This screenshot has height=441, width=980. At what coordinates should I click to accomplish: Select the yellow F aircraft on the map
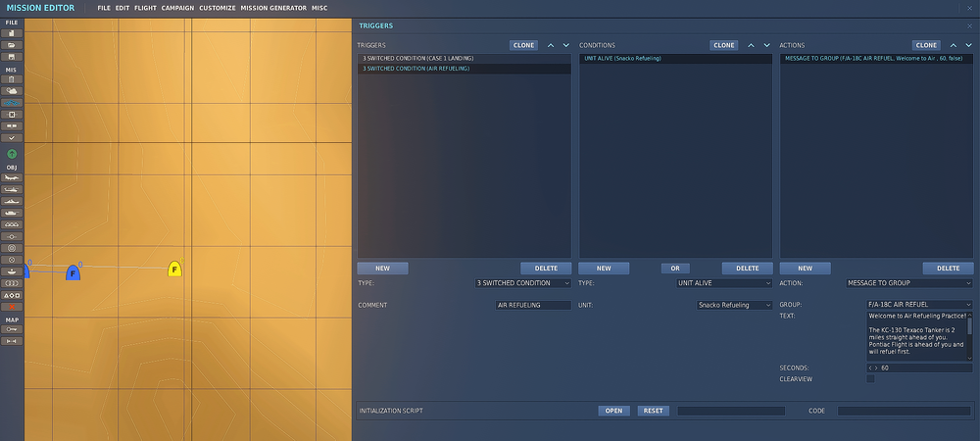coord(175,269)
